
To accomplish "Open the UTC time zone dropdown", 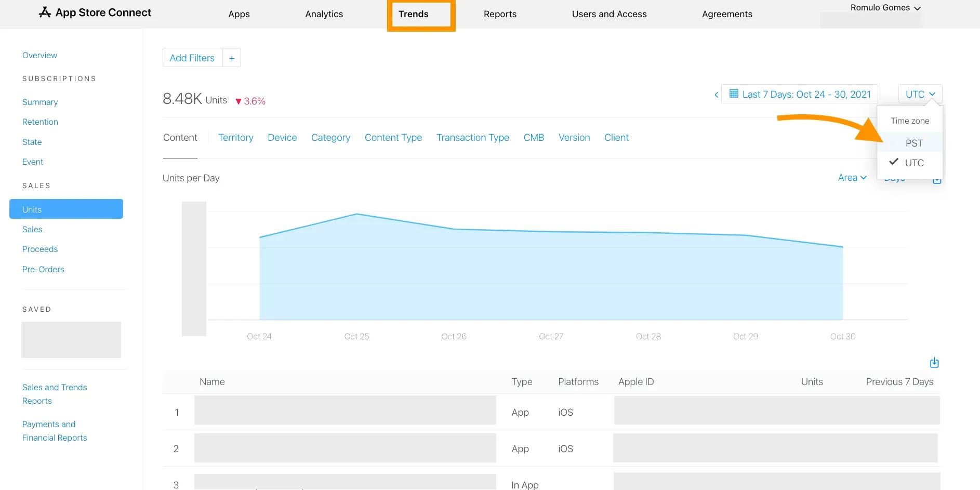I will (920, 94).
